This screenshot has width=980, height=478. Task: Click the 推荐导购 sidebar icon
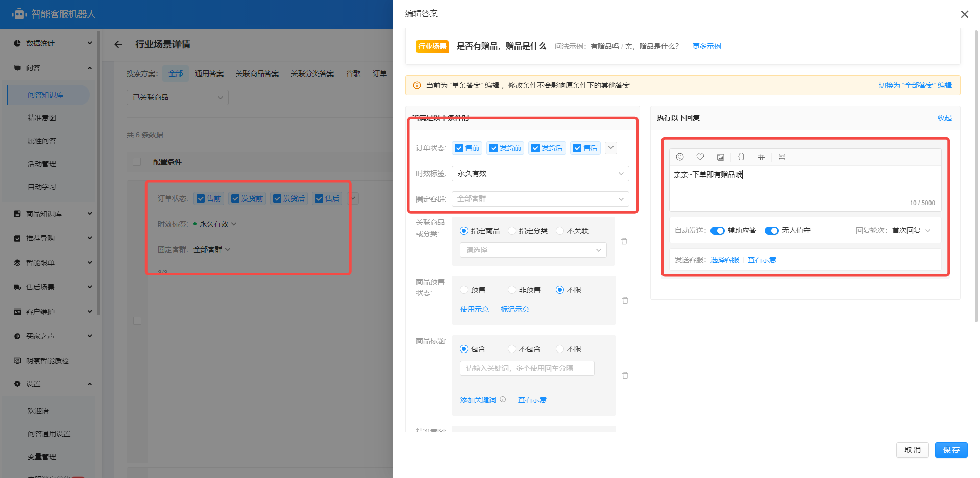click(x=17, y=238)
